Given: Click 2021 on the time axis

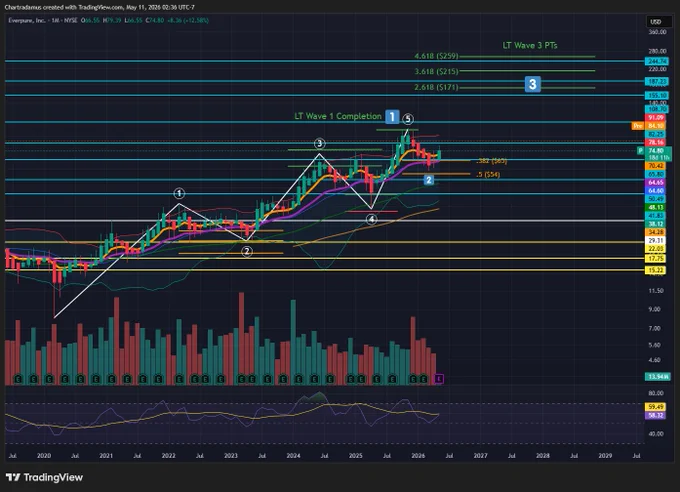Looking at the screenshot, I should point(106,456).
